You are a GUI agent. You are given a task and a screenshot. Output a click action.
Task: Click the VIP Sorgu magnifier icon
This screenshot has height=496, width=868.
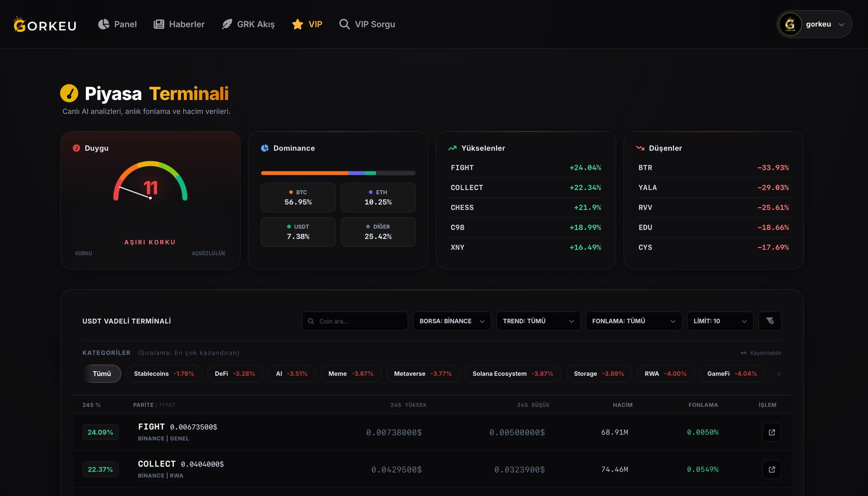344,24
